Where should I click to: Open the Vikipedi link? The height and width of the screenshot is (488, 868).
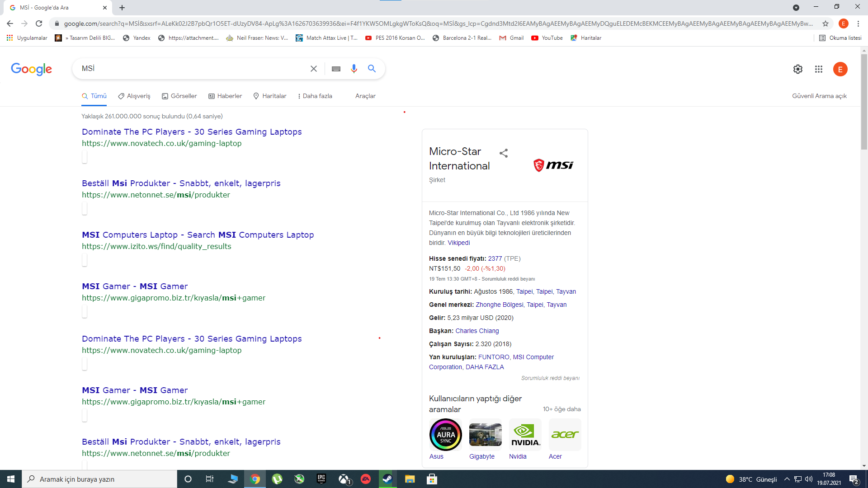[458, 243]
